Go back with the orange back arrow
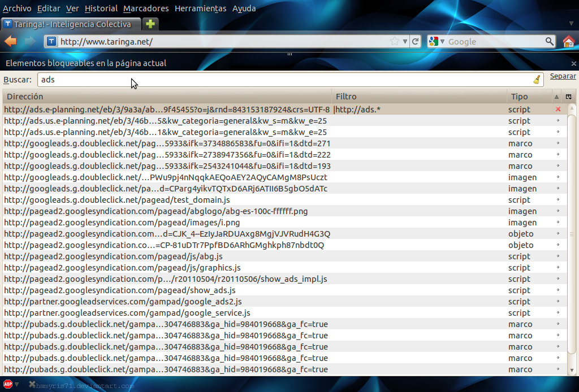Screen dimensions: 579x392 pyautogui.click(x=10, y=41)
